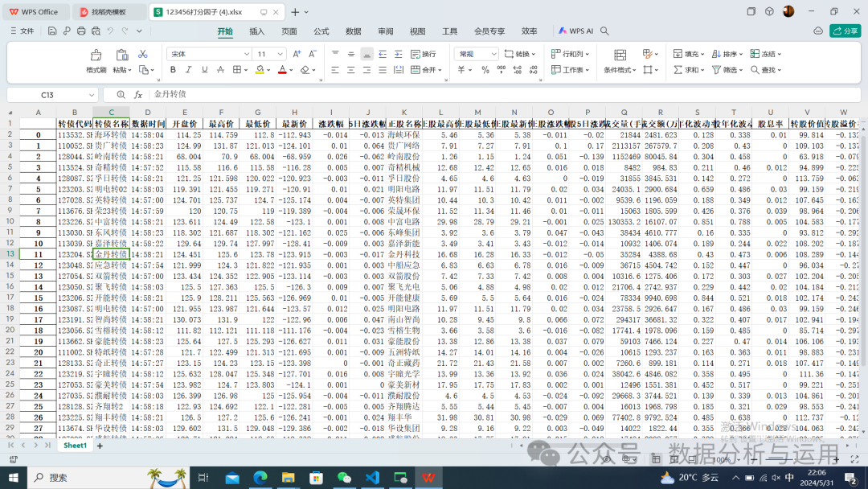
Task: Click the search magnifier beside WPS AI
Action: (x=604, y=31)
